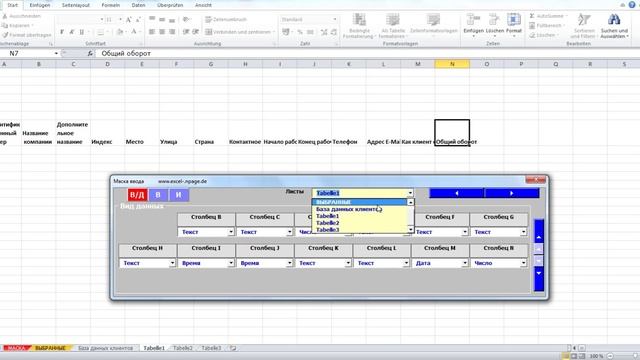This screenshot has height=360, width=640.
Task: Open the Überprüfen ribbon tab
Action: (x=170, y=5)
